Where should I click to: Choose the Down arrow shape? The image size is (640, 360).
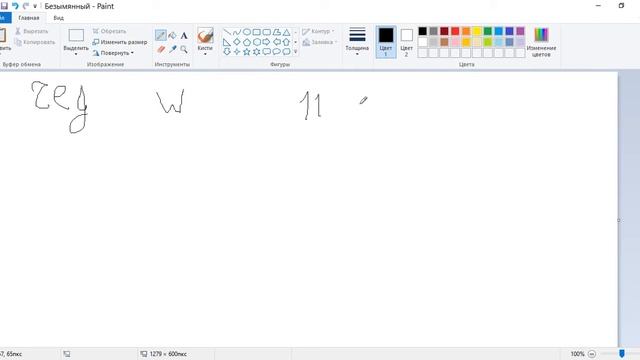click(227, 51)
